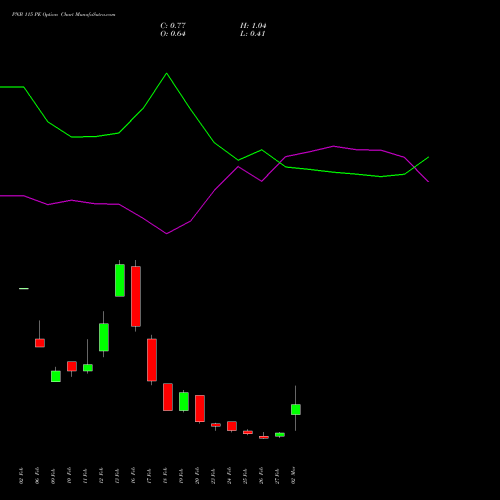Click the green indicator line's highest peak
The width and height of the screenshot is (500, 500).
[167, 73]
